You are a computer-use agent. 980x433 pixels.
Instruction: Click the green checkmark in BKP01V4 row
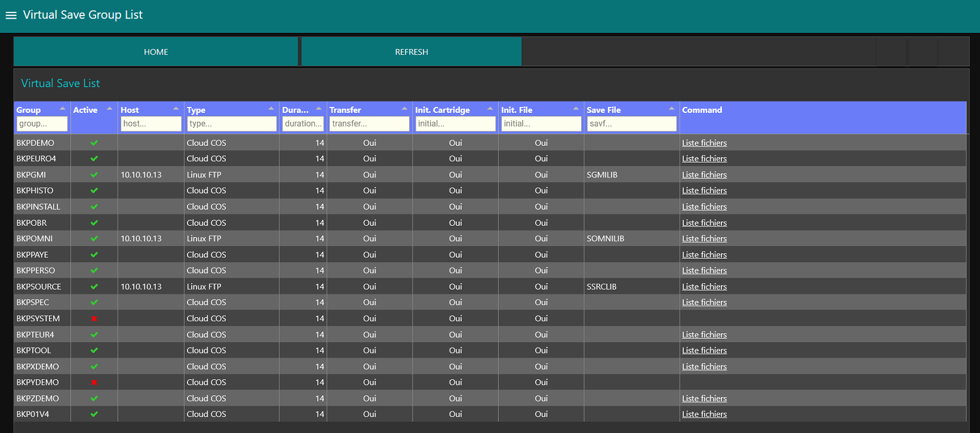[94, 414]
